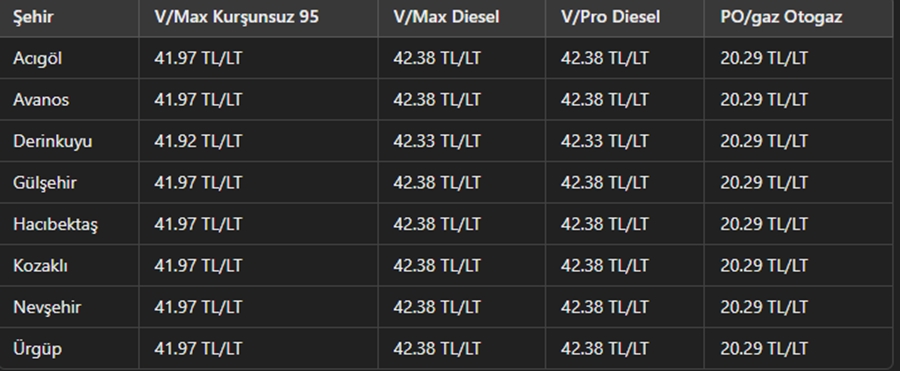
Task: Select Derinkuyu's 41.92 TL/LT Kurşunsuz price
Action: [x=198, y=141]
